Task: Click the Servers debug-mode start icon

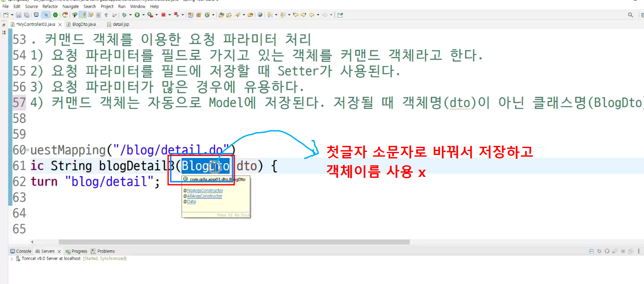Action: pyautogui.click(x=599, y=251)
